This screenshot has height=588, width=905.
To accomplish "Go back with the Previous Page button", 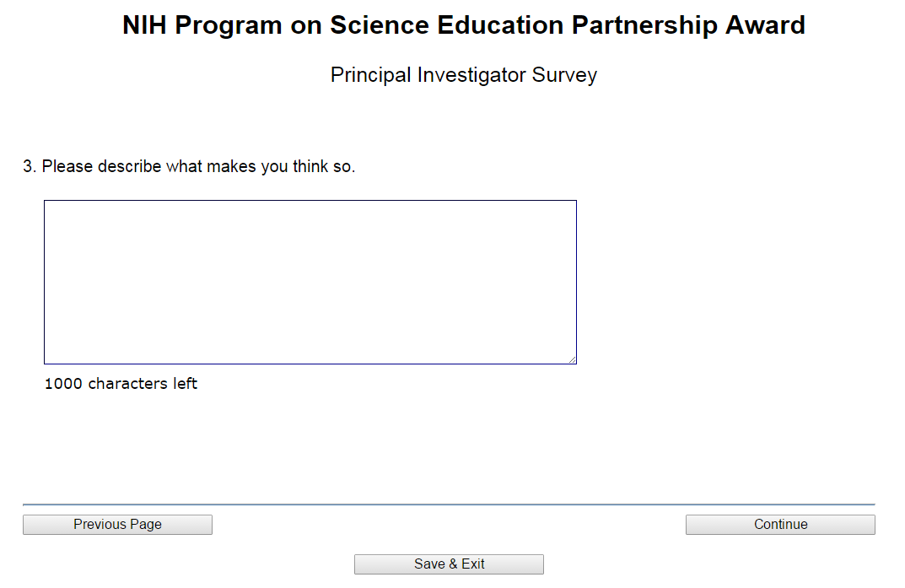I will [x=117, y=525].
